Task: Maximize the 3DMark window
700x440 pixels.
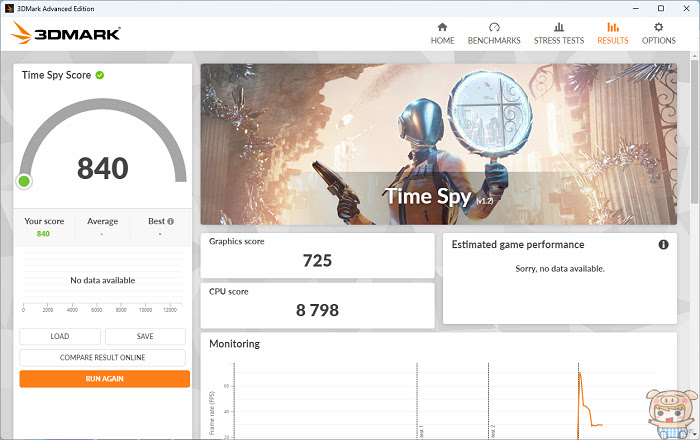Action: [661, 8]
